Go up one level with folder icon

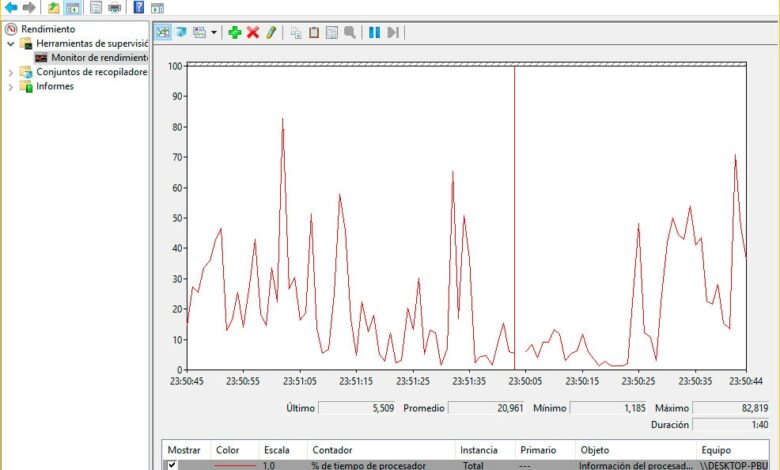[53, 7]
